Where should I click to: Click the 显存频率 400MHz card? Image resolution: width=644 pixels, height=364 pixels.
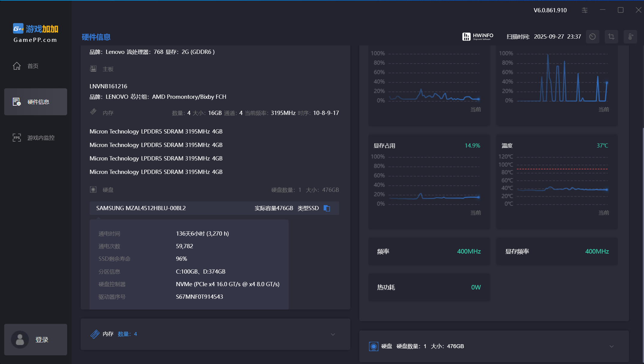[557, 251]
